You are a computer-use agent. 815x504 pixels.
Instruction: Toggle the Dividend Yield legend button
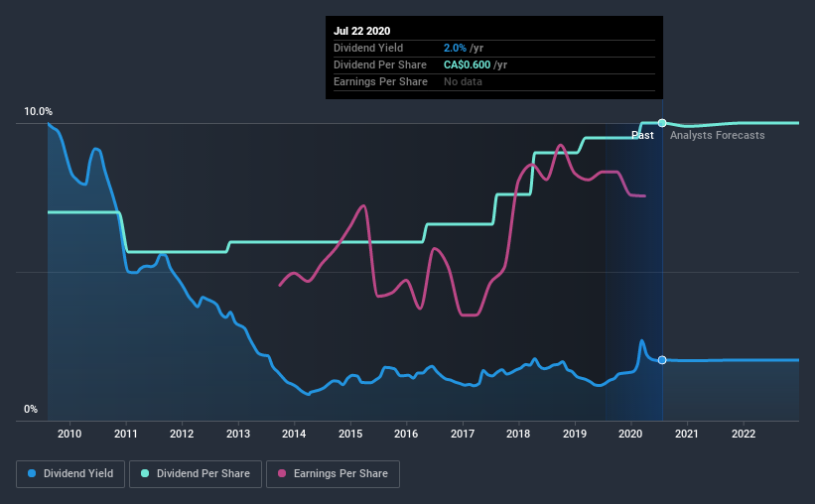click(70, 474)
